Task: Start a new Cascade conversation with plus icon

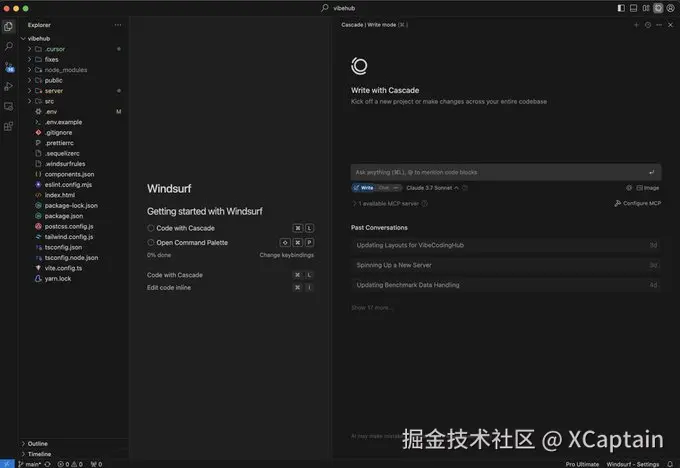Action: click(x=636, y=25)
